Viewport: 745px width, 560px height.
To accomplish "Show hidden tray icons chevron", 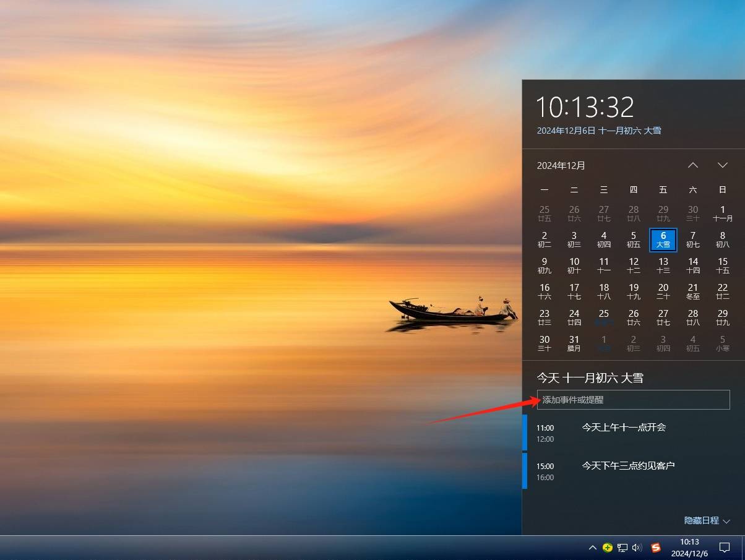I will (x=593, y=548).
